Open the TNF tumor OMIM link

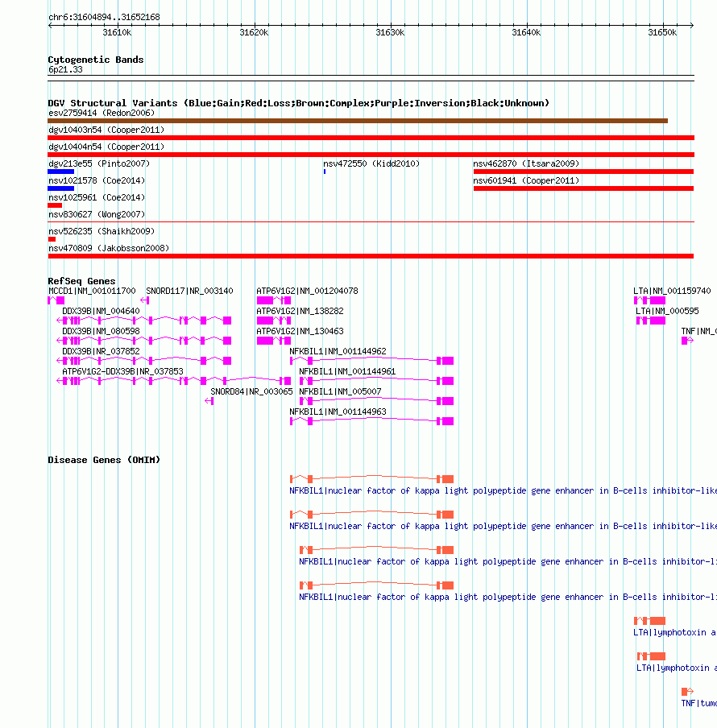(x=699, y=703)
